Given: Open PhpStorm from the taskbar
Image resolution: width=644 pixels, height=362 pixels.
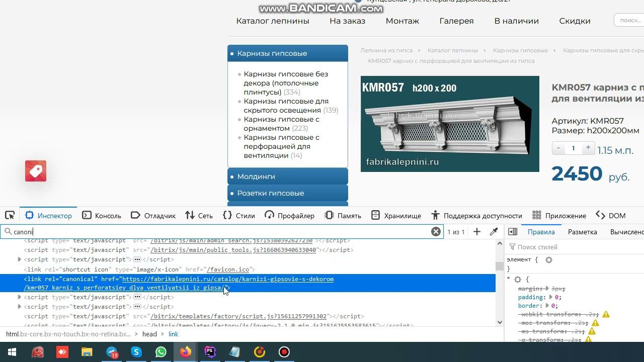Looking at the screenshot, I should (x=210, y=352).
